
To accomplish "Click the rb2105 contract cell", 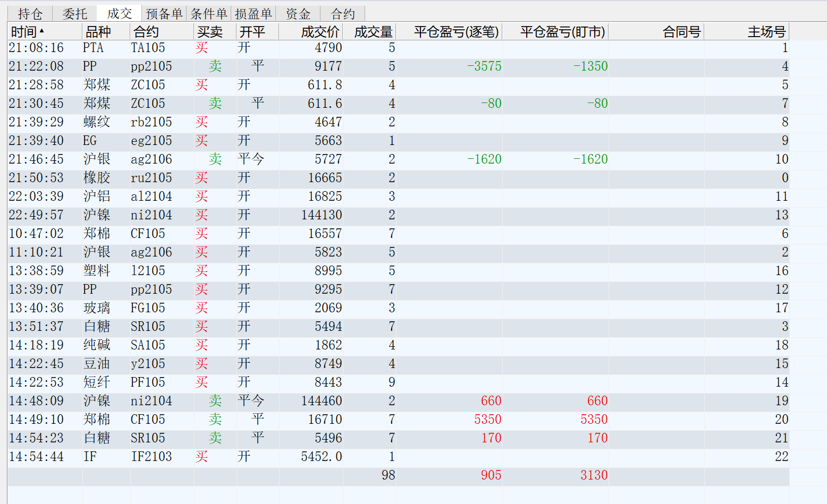I will tap(151, 122).
